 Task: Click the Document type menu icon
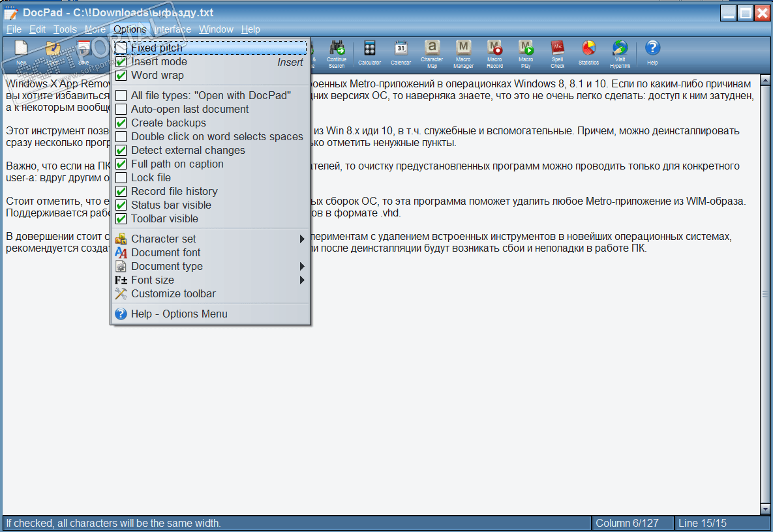coord(121,267)
